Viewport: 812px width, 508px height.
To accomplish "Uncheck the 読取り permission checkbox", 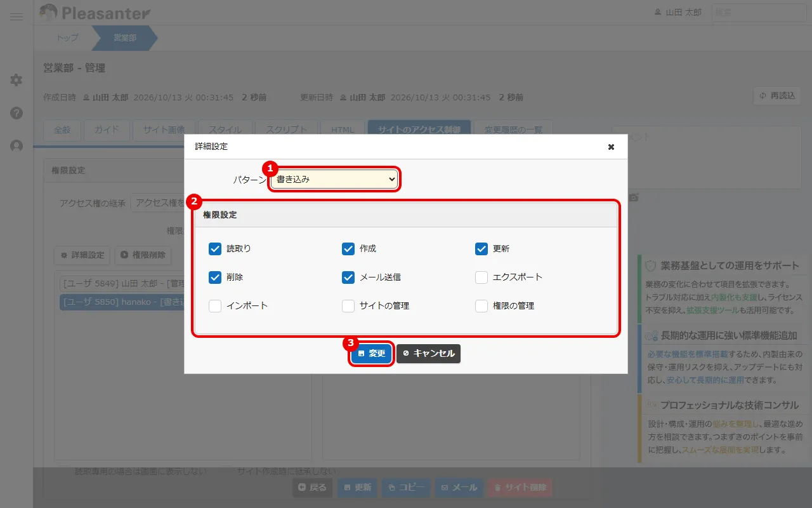I will [x=215, y=249].
